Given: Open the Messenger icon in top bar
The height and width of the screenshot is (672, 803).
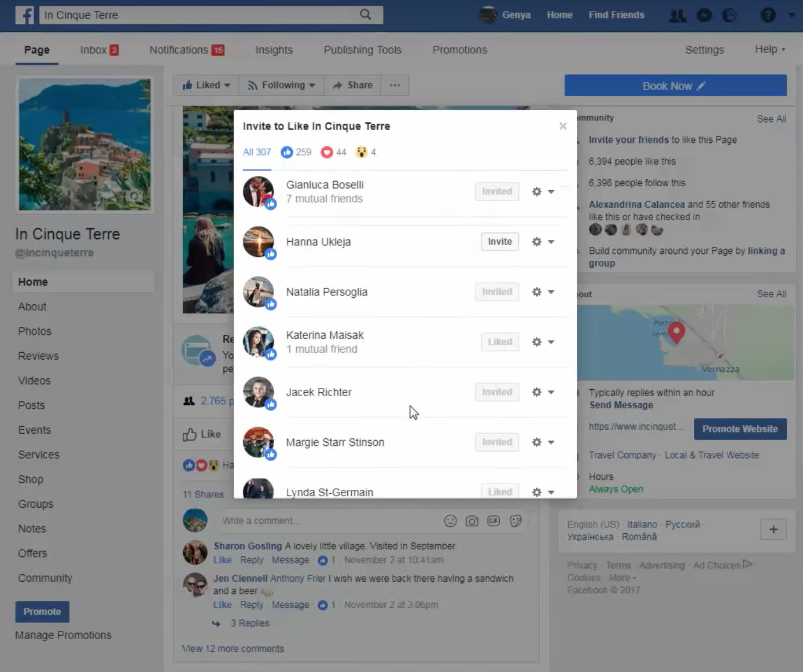Looking at the screenshot, I should click(x=704, y=16).
